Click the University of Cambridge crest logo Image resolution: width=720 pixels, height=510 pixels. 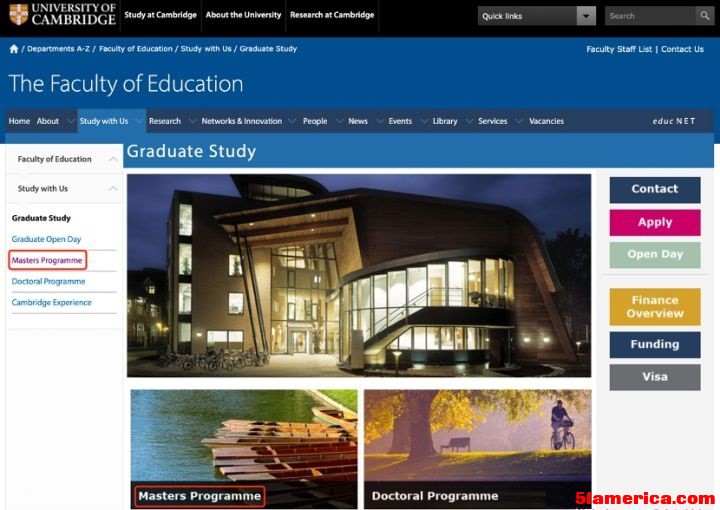pyautogui.click(x=18, y=14)
